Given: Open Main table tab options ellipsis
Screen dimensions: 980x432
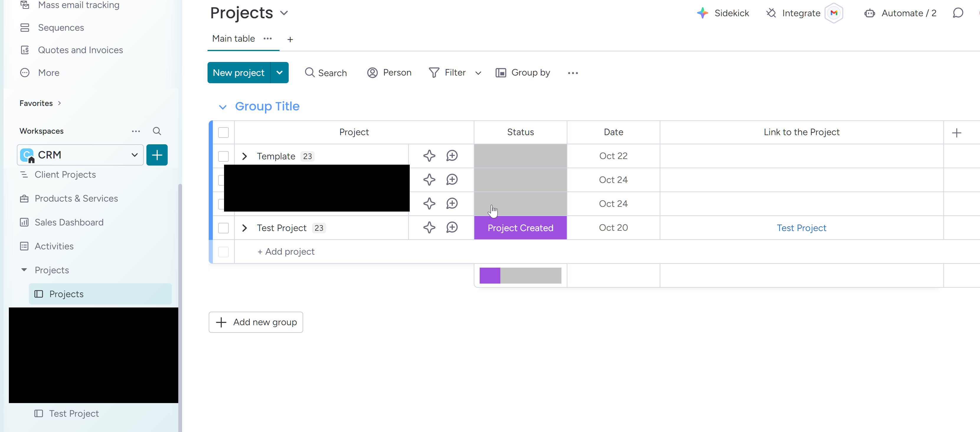Looking at the screenshot, I should (x=268, y=38).
